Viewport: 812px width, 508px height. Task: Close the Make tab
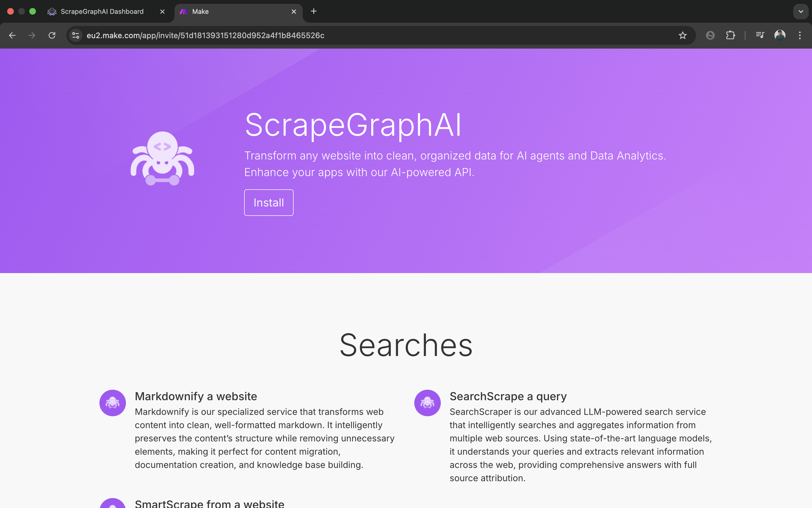[x=294, y=11]
